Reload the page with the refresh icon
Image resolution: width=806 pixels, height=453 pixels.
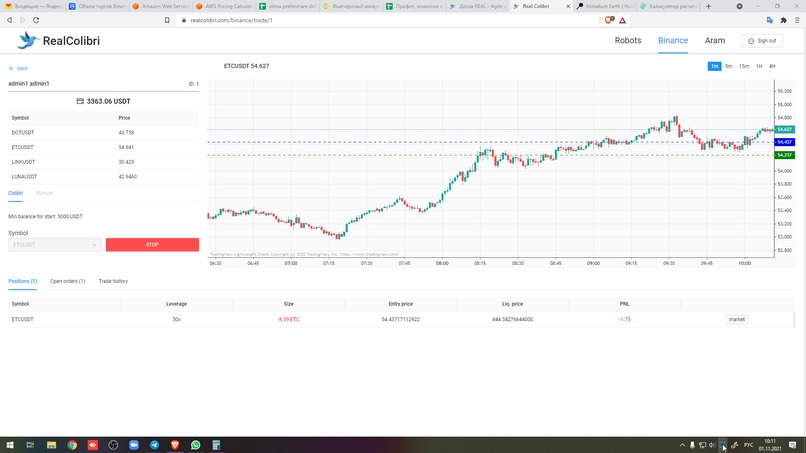tap(36, 20)
